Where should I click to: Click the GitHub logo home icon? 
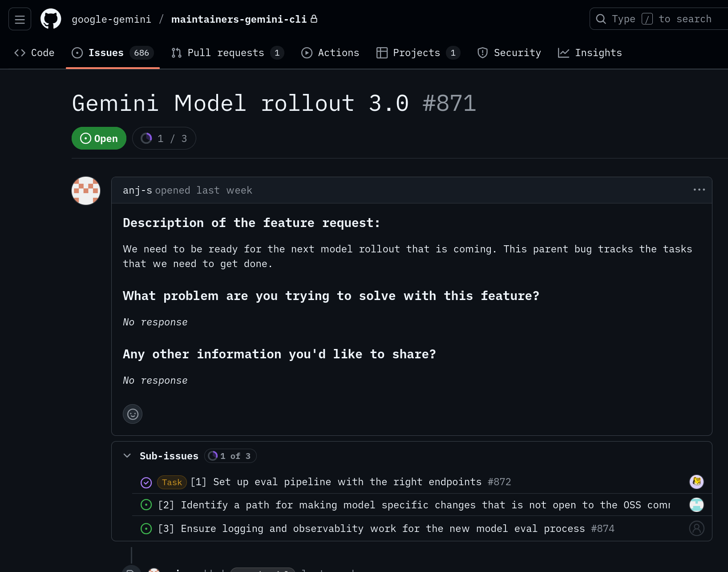coord(51,19)
